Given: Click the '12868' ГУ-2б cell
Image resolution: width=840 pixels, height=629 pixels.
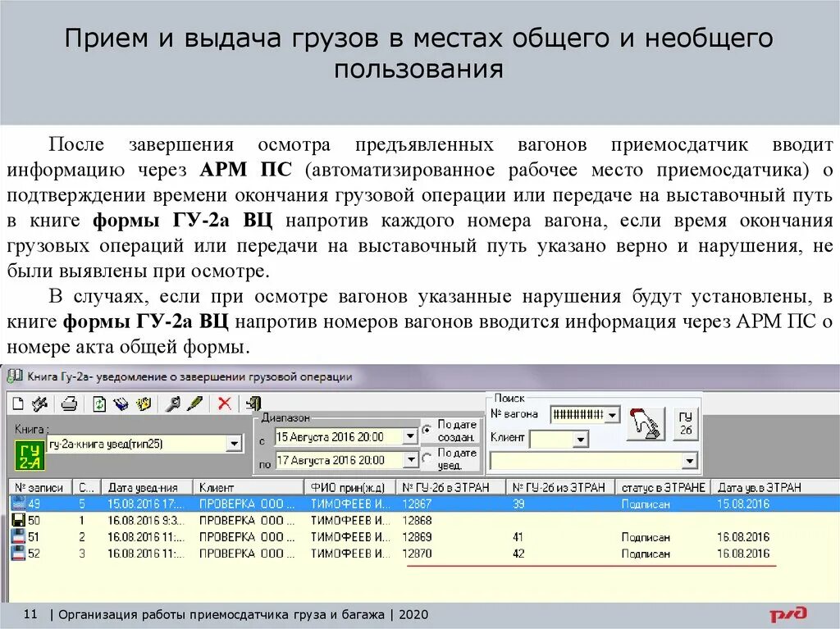Looking at the screenshot, I should pyautogui.click(x=417, y=520).
